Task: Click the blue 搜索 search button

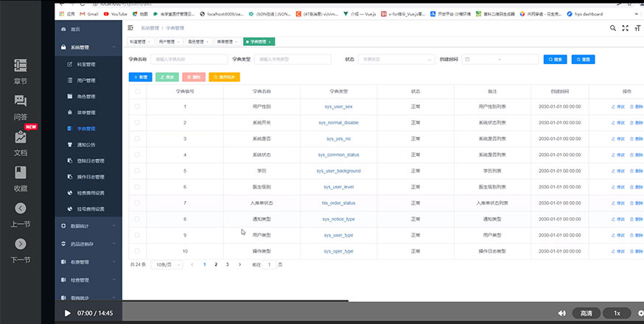Action: tap(556, 60)
